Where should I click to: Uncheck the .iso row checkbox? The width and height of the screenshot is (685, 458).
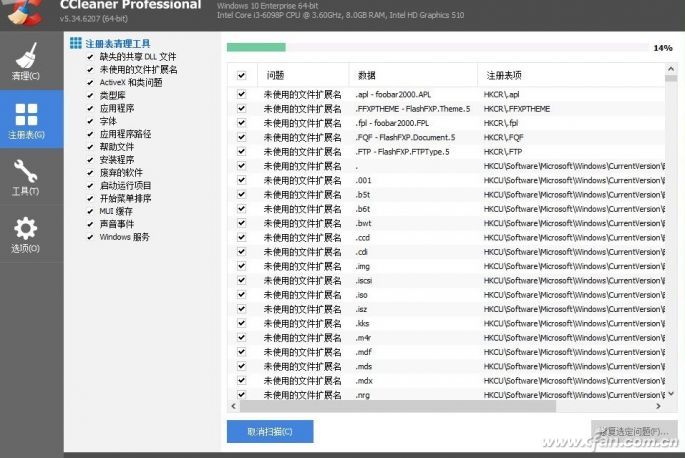click(241, 295)
